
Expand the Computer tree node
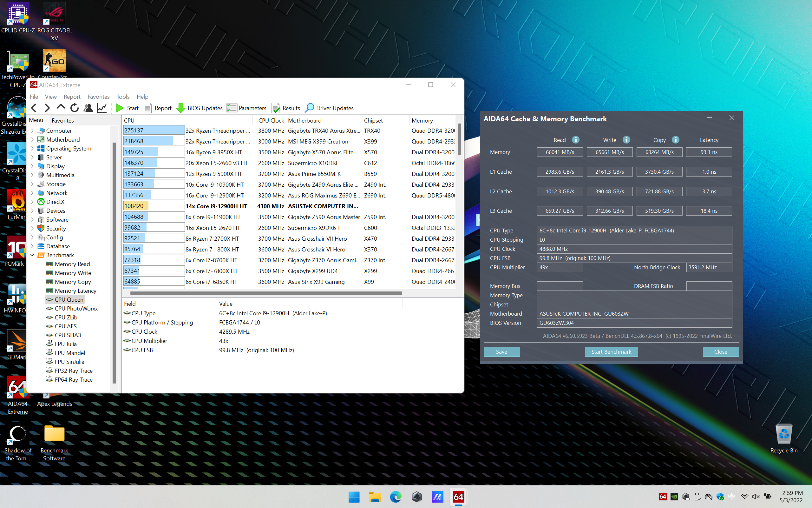tap(33, 131)
